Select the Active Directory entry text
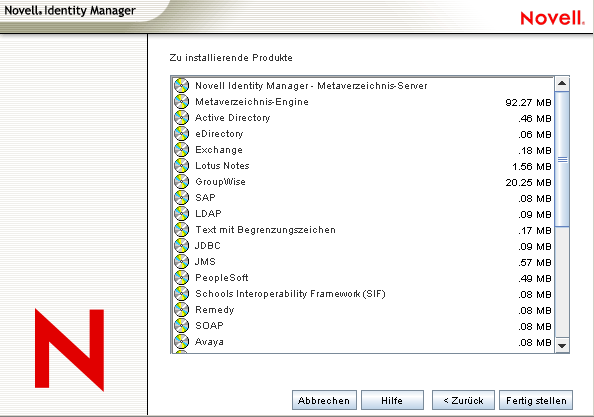This screenshot has width=594, height=417. click(x=233, y=118)
